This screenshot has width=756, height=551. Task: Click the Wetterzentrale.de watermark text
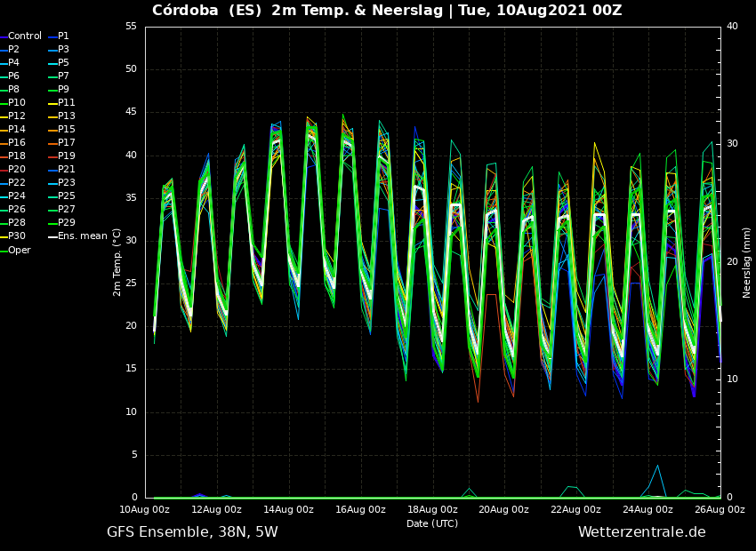[642, 532]
